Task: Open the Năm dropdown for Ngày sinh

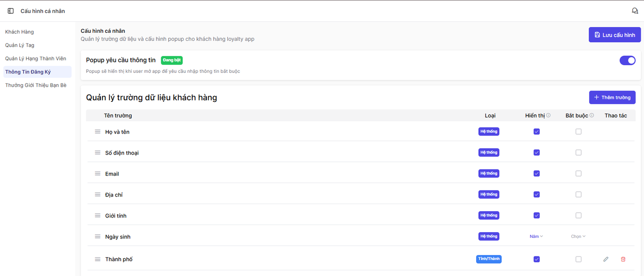Action: pyautogui.click(x=537, y=237)
